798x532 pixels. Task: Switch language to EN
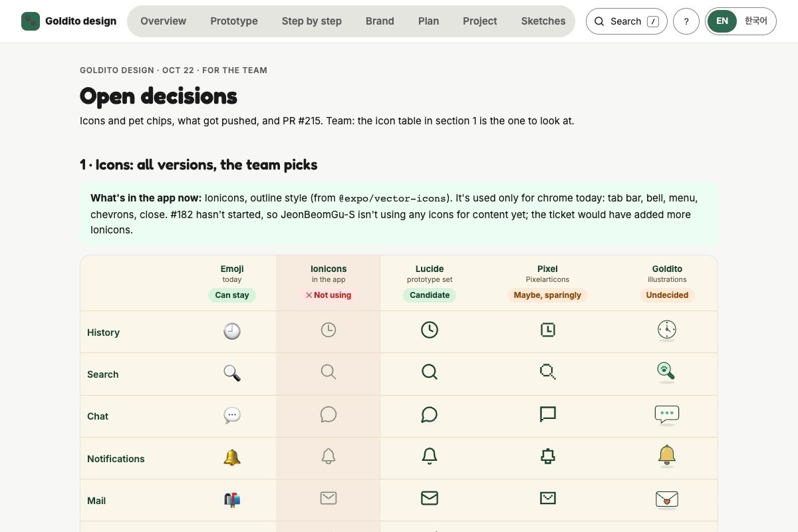click(722, 21)
